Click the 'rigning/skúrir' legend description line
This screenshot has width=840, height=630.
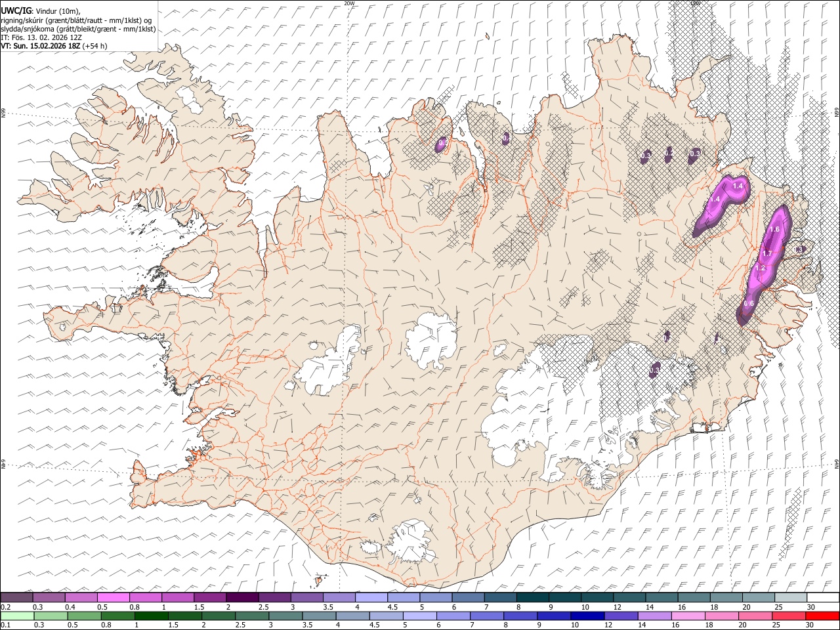tap(77, 20)
